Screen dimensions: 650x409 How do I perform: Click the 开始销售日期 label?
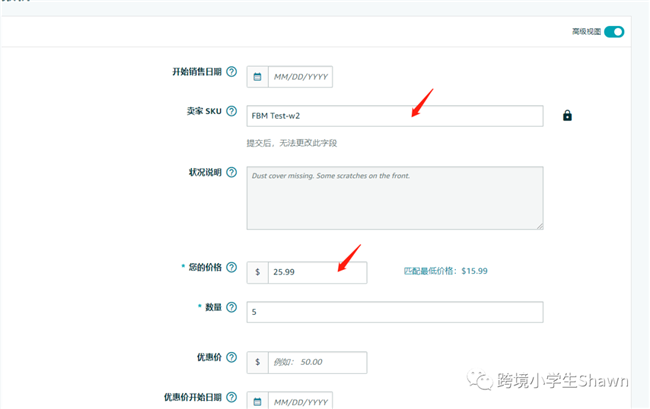tap(197, 72)
